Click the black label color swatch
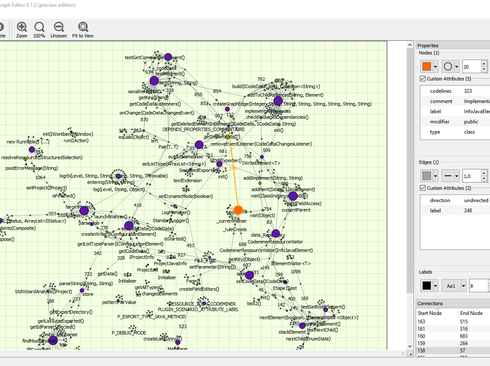The height and width of the screenshot is (366, 490). [427, 286]
